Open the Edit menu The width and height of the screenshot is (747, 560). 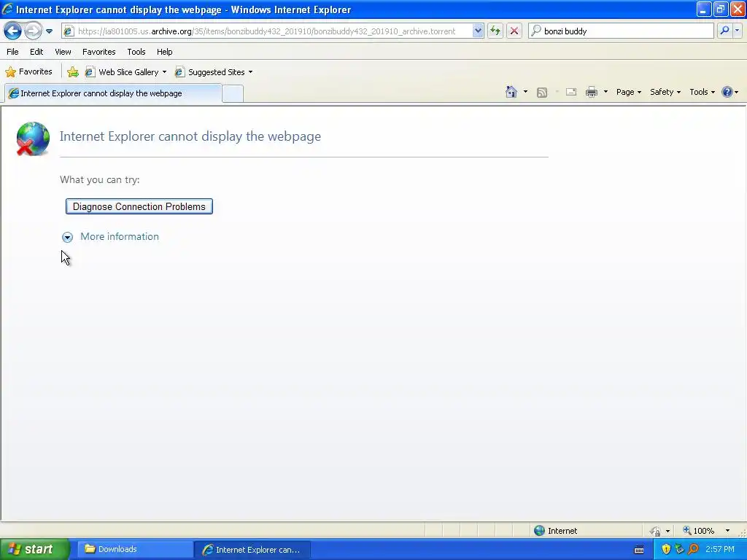[x=36, y=52]
